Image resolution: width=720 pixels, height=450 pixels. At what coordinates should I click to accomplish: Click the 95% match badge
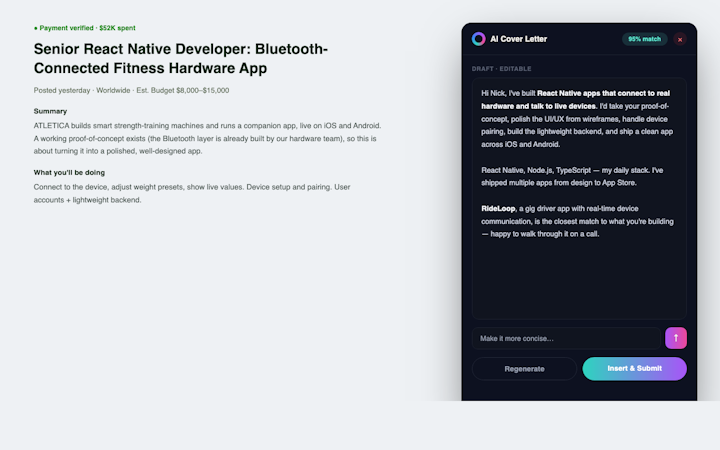coord(644,39)
